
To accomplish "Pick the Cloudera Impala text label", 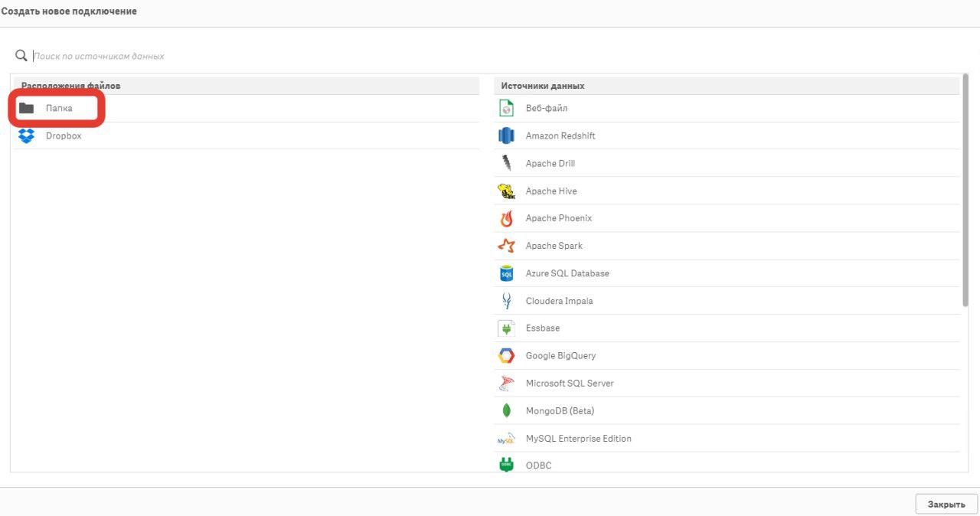I will 560,301.
